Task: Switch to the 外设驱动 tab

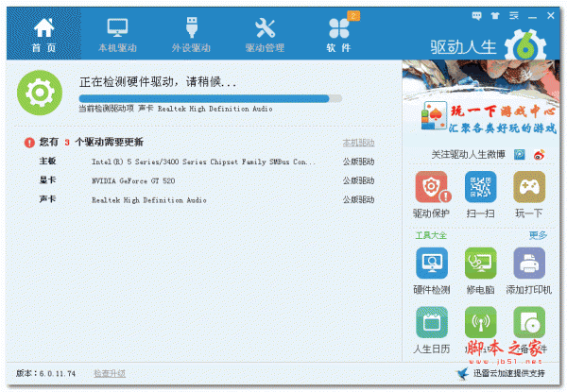Action: [x=191, y=35]
